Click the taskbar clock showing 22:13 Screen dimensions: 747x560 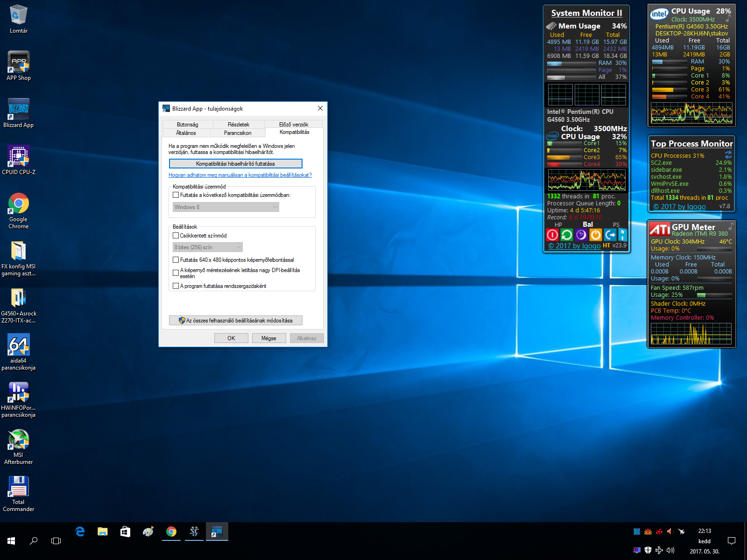coord(705,531)
